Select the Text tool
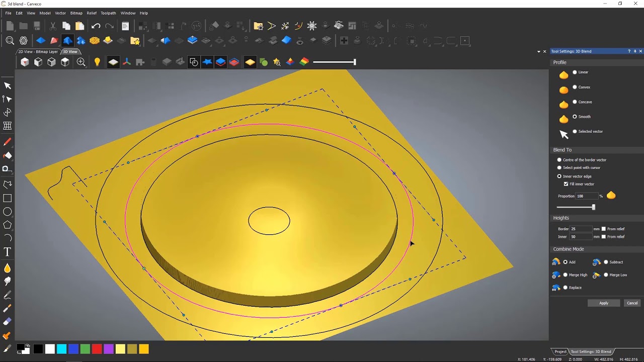 click(8, 252)
